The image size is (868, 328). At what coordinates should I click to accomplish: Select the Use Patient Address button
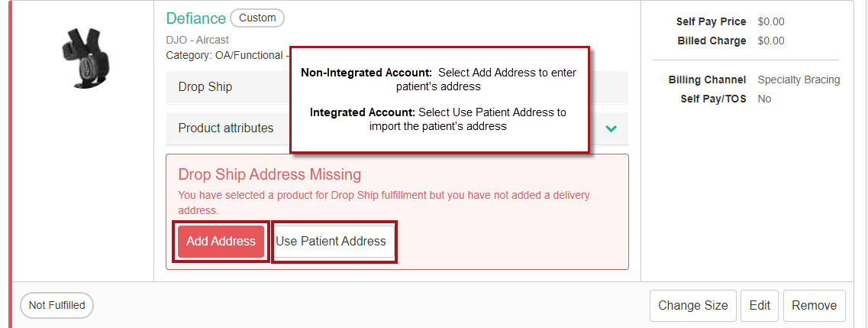(331, 242)
